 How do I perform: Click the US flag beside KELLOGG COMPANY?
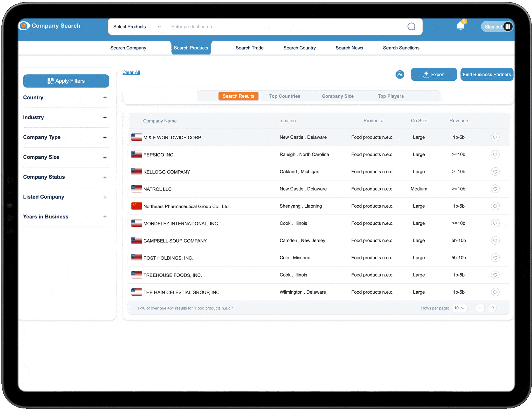(x=136, y=172)
